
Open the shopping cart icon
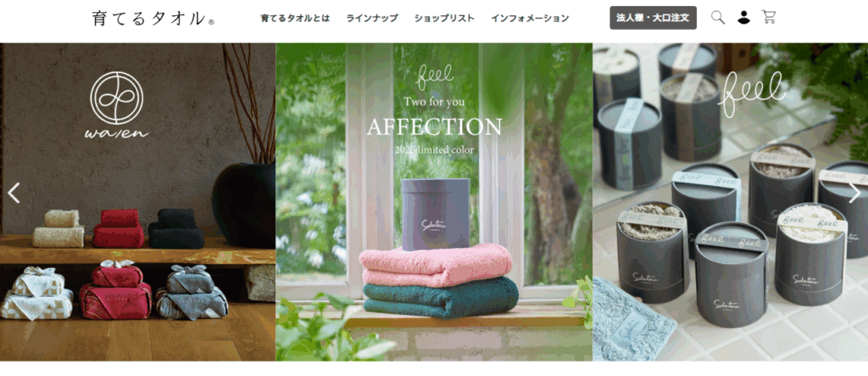(x=768, y=17)
